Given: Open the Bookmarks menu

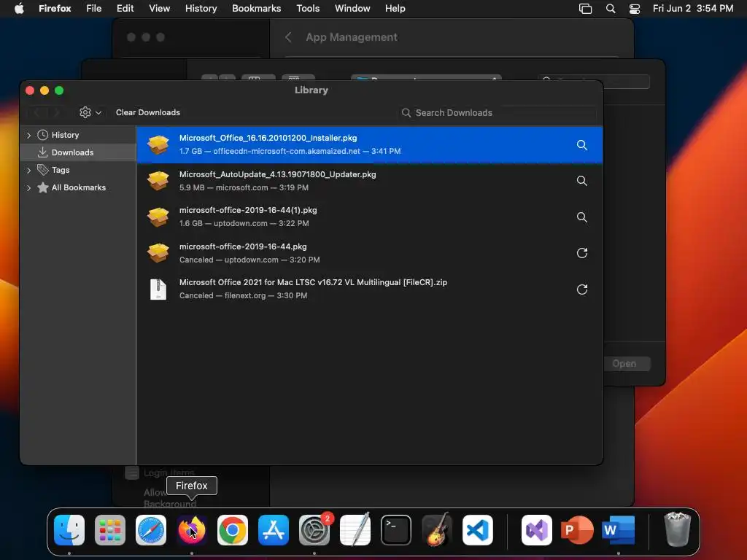Looking at the screenshot, I should tap(256, 9).
